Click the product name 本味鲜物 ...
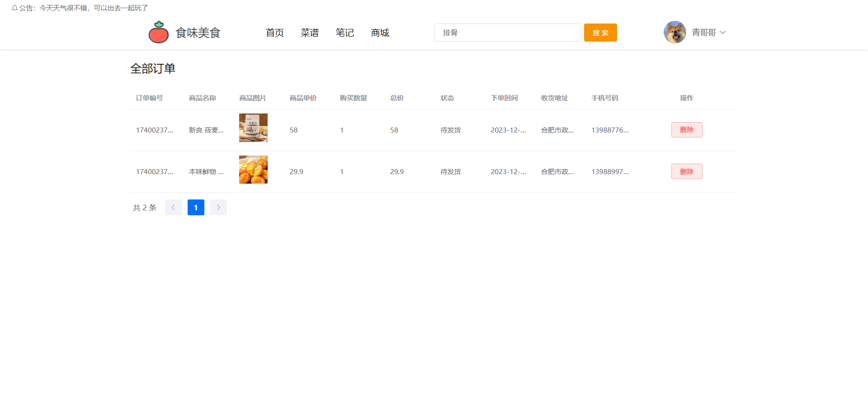The width and height of the screenshot is (868, 398). (x=206, y=172)
